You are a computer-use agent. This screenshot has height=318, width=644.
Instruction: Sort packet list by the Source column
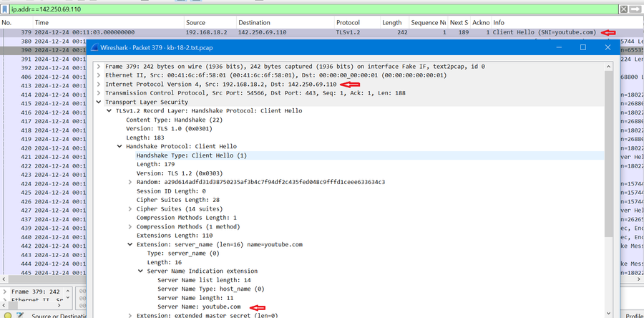(210, 23)
